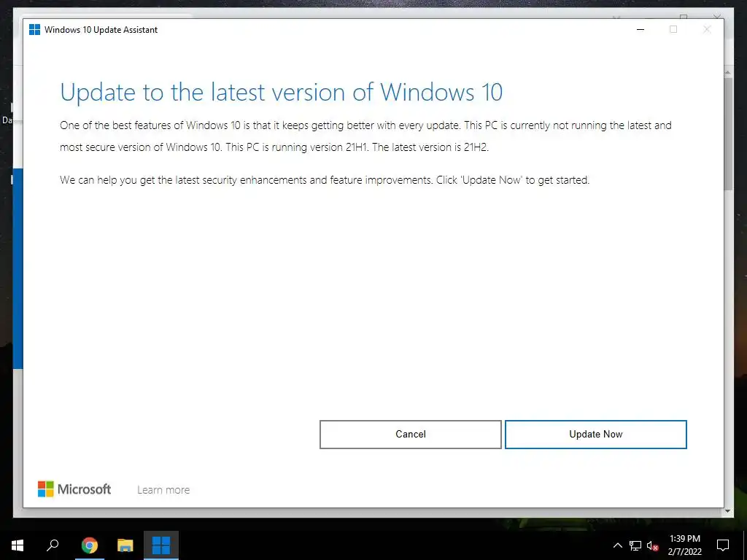Open the network status tray icon
Image resolution: width=747 pixels, height=560 pixels.
(x=635, y=545)
